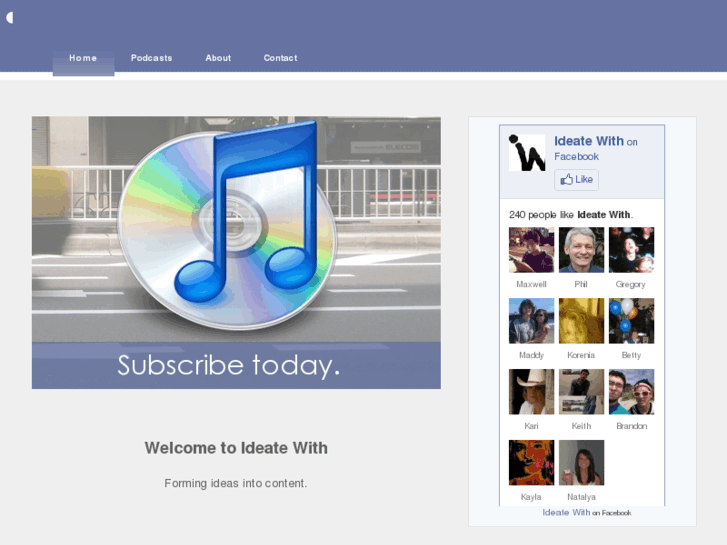Open Gregory's profile photo

click(631, 250)
